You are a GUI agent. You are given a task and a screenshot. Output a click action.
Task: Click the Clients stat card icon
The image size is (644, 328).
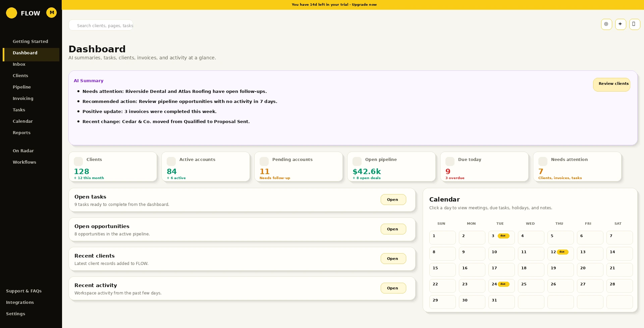coord(78,161)
